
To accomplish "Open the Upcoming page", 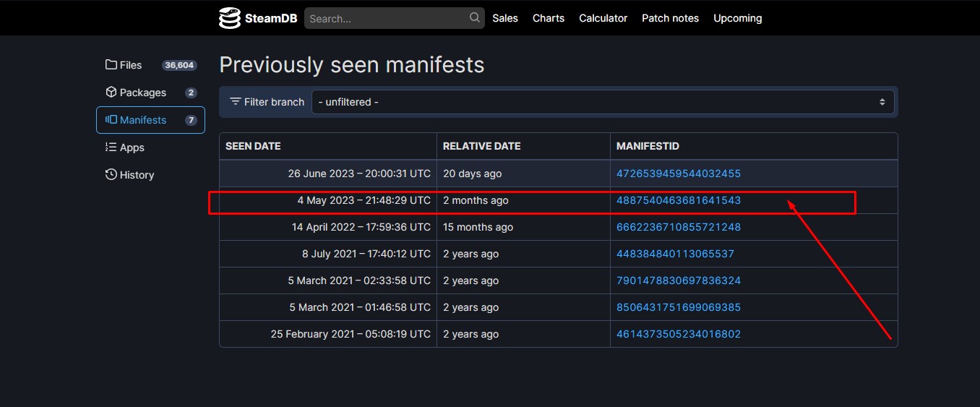I will coord(738,18).
